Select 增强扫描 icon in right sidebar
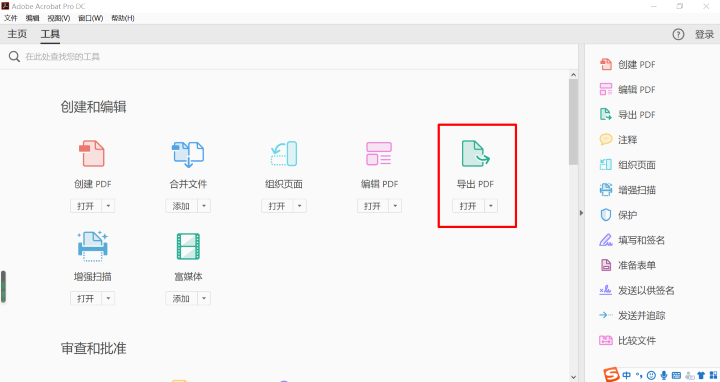 [606, 190]
